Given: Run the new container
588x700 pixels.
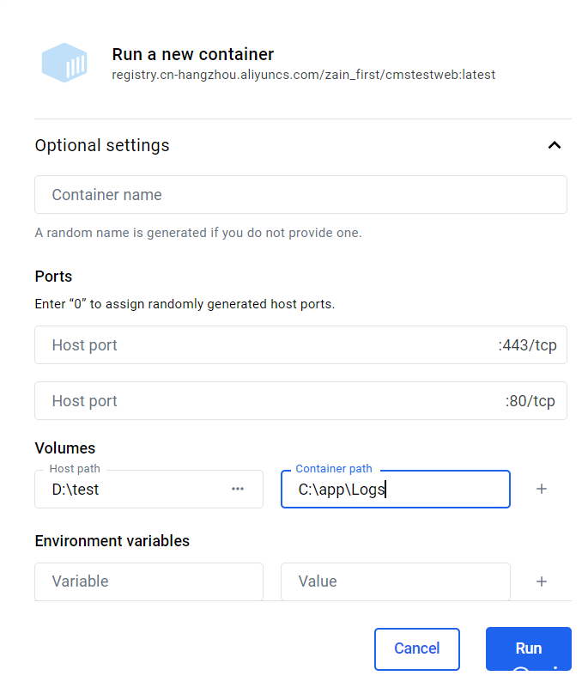Looking at the screenshot, I should [x=528, y=648].
